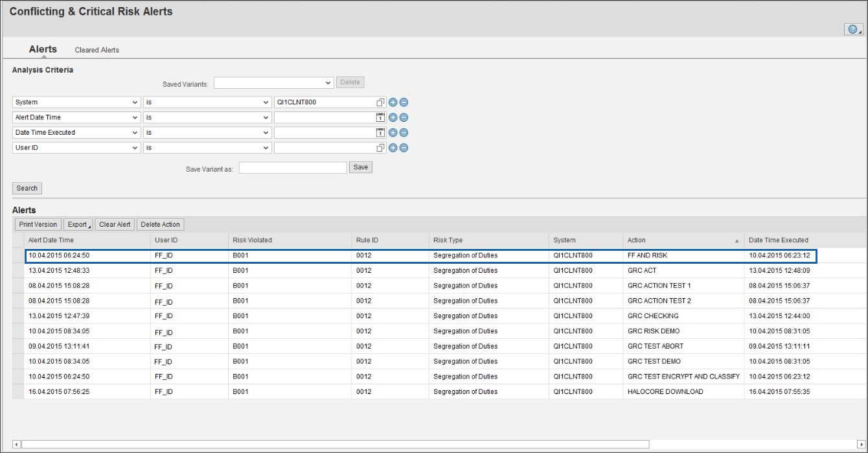Open the help icon at top right
Screen dimensions: 868x453
point(853,29)
